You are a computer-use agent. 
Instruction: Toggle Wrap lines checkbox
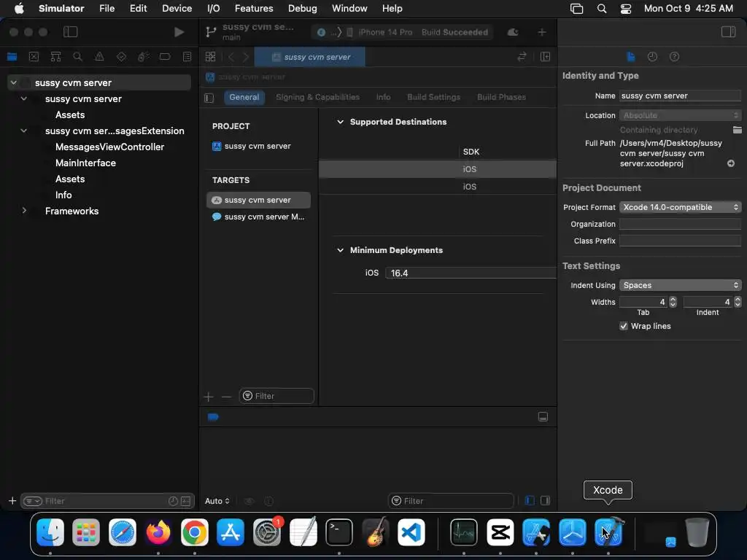click(624, 326)
